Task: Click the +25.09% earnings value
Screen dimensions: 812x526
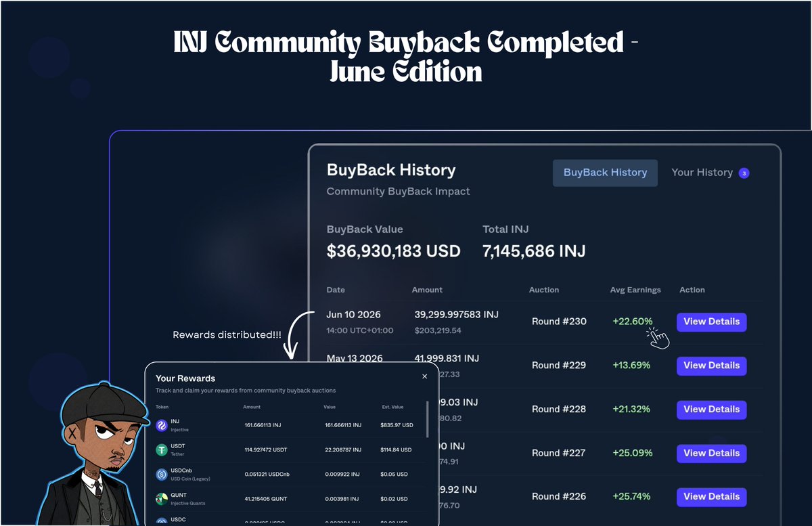Action: [x=633, y=453]
